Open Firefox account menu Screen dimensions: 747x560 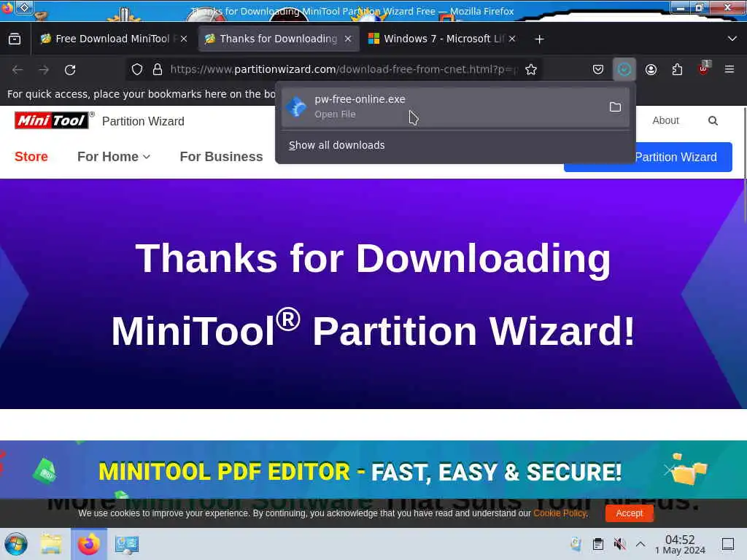click(651, 69)
